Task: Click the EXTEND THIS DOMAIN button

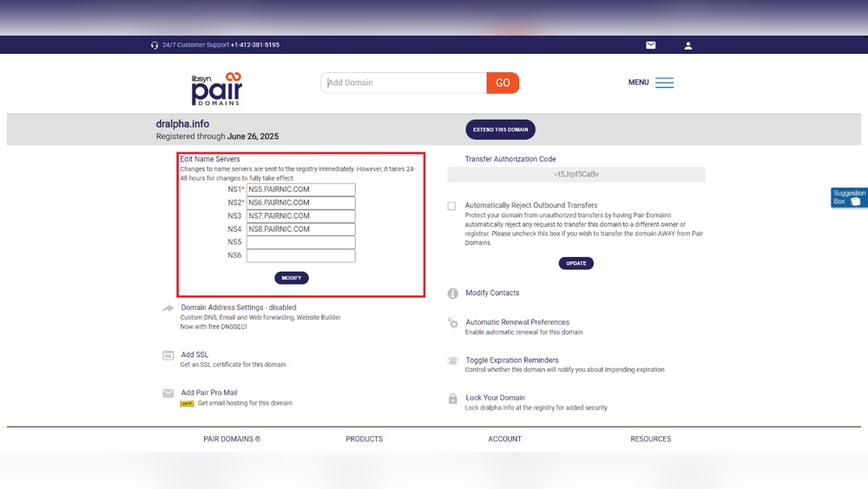Action: [x=500, y=129]
